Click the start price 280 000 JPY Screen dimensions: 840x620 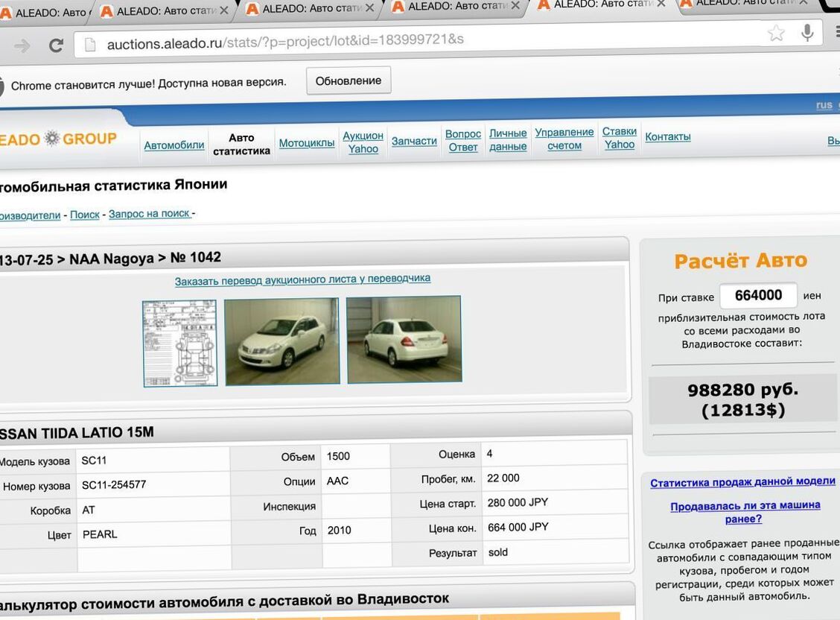click(518, 503)
